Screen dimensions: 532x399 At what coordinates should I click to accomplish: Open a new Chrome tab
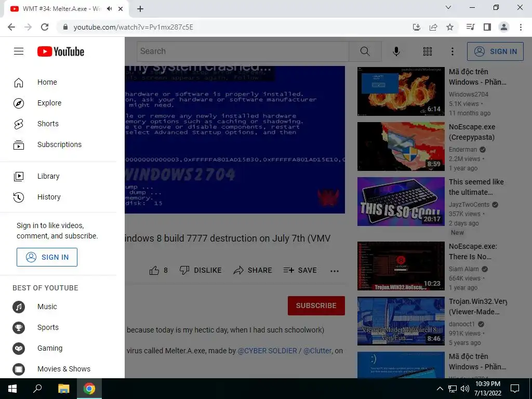[140, 9]
